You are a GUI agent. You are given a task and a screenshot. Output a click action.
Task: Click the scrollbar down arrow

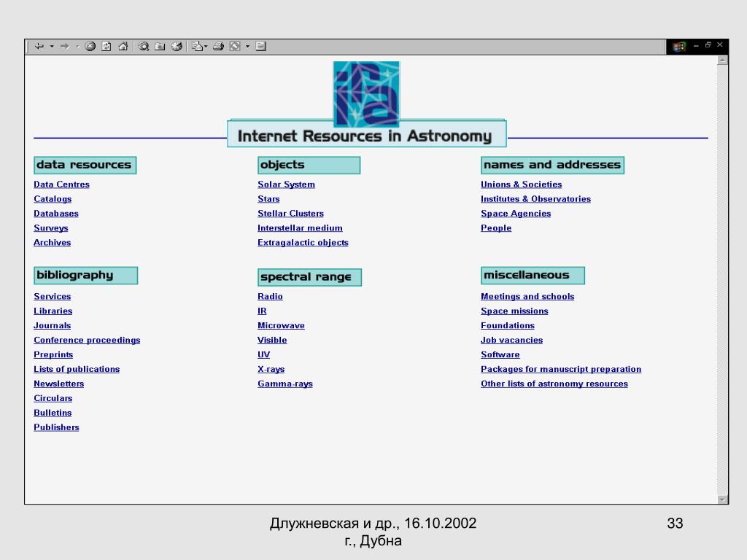tap(722, 499)
